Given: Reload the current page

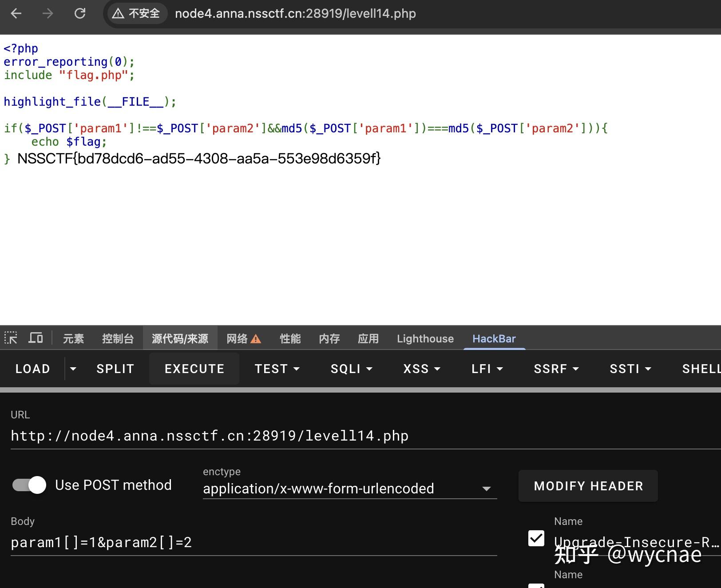Looking at the screenshot, I should 80,13.
